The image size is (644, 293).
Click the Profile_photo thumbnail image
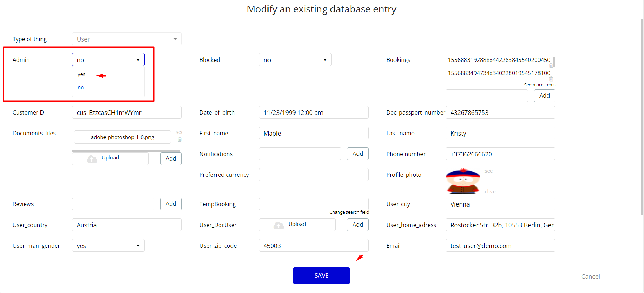[x=463, y=181]
